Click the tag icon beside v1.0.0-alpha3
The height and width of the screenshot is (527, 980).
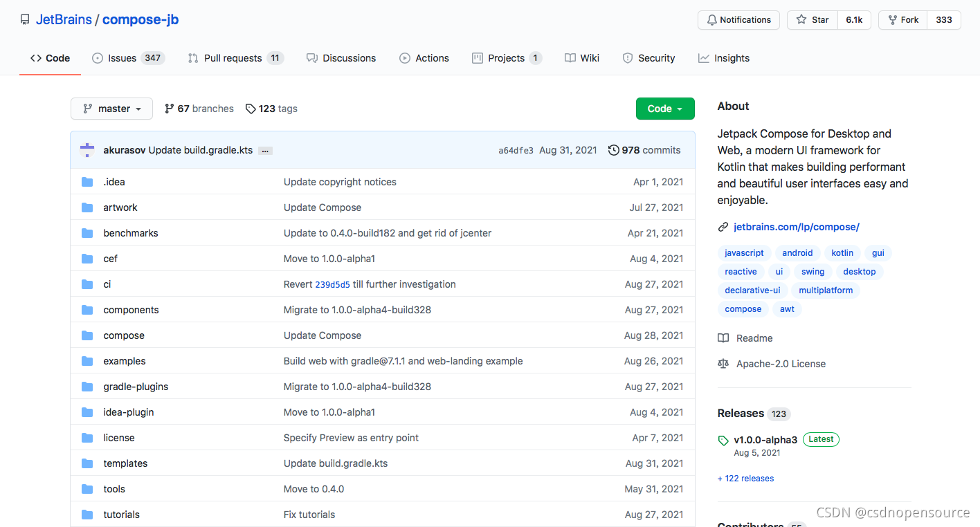click(723, 441)
